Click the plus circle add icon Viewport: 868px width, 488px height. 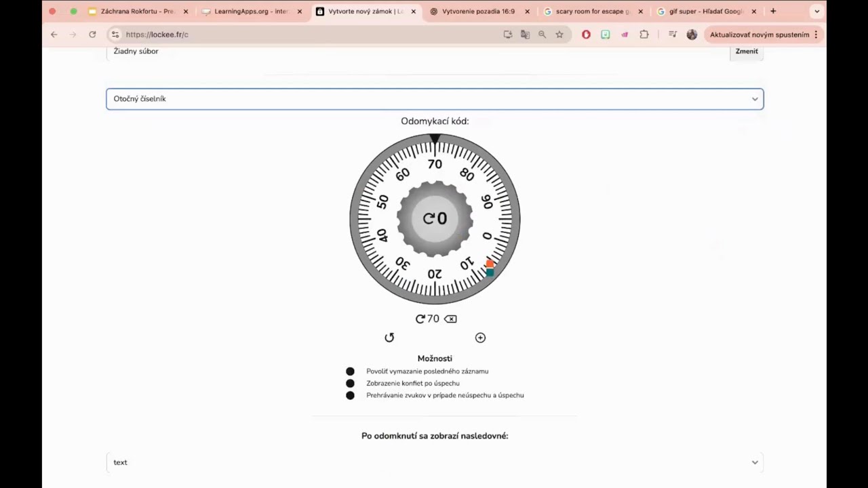click(480, 338)
